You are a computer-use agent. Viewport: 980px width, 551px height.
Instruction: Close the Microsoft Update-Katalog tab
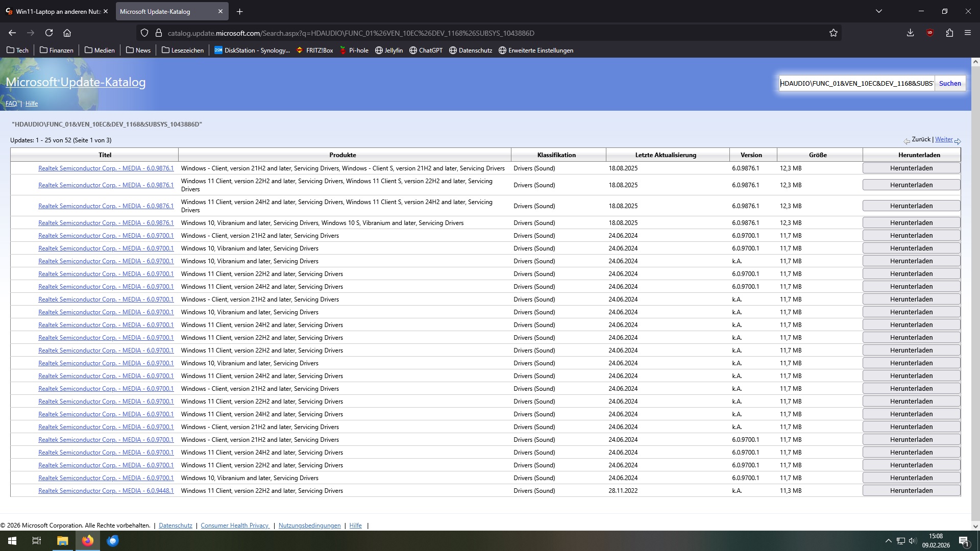(220, 11)
